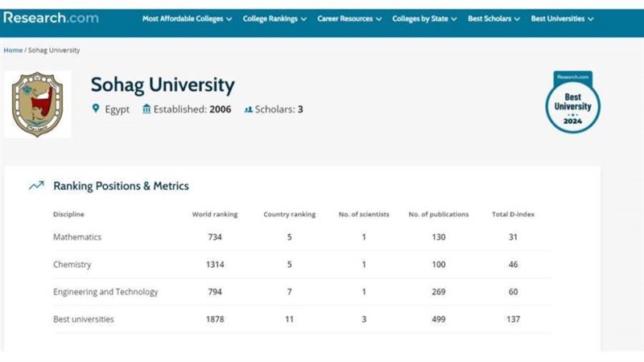Open Colleges by State menu
This screenshot has width=644, height=362.
pyautogui.click(x=424, y=19)
